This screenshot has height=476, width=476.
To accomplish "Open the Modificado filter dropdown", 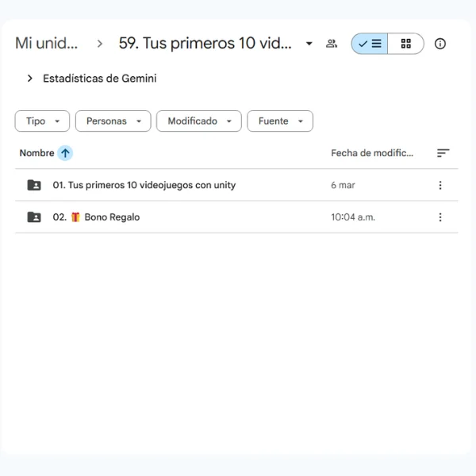I will [x=198, y=121].
